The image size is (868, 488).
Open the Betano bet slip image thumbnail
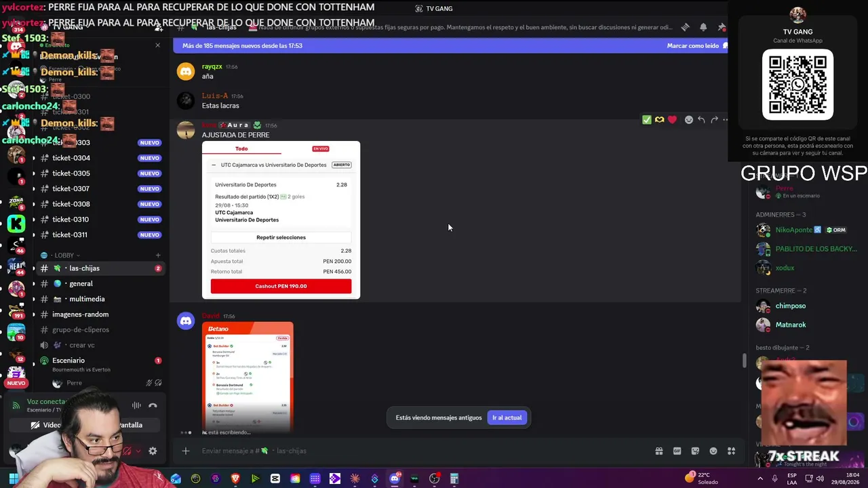coord(248,375)
